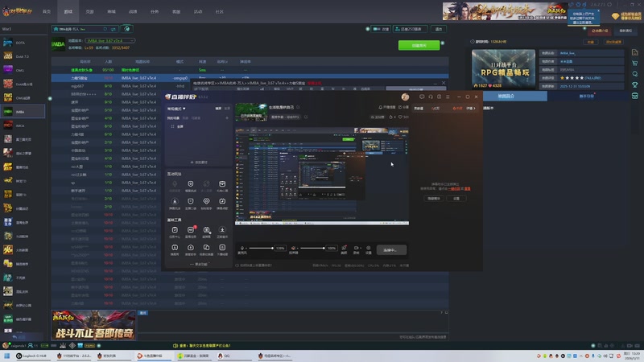The image size is (644, 362).
Task: Click the heart likes icon beside stream title
Action: [400, 117]
